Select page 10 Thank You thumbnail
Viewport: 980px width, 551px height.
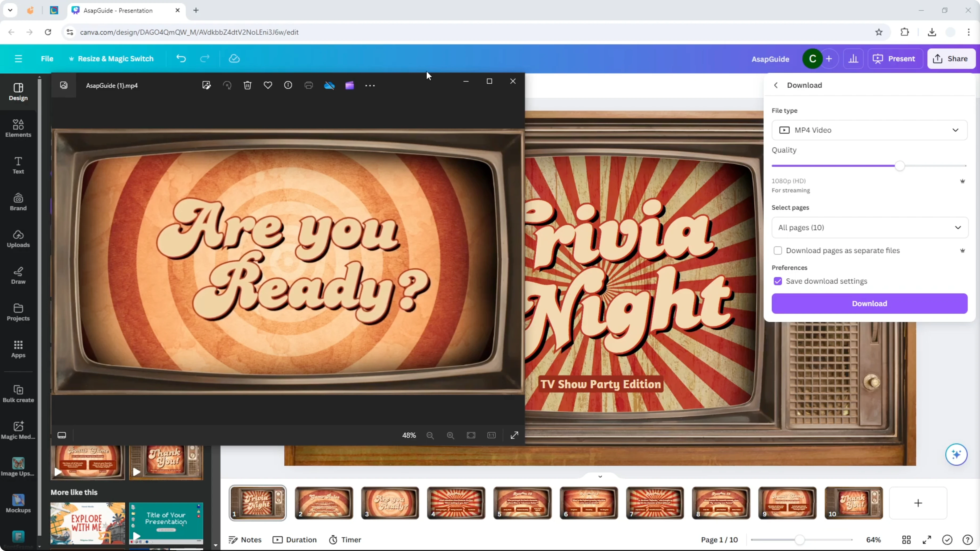(x=854, y=503)
